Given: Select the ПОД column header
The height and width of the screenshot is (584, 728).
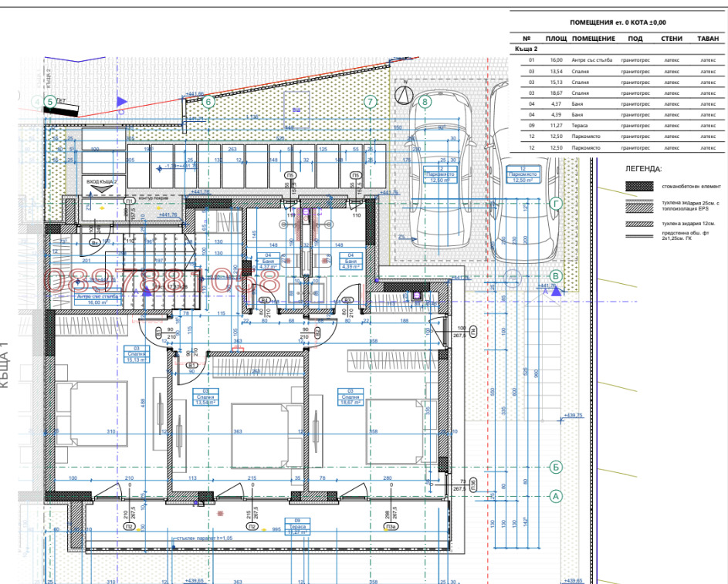Looking at the screenshot, I should (x=635, y=39).
